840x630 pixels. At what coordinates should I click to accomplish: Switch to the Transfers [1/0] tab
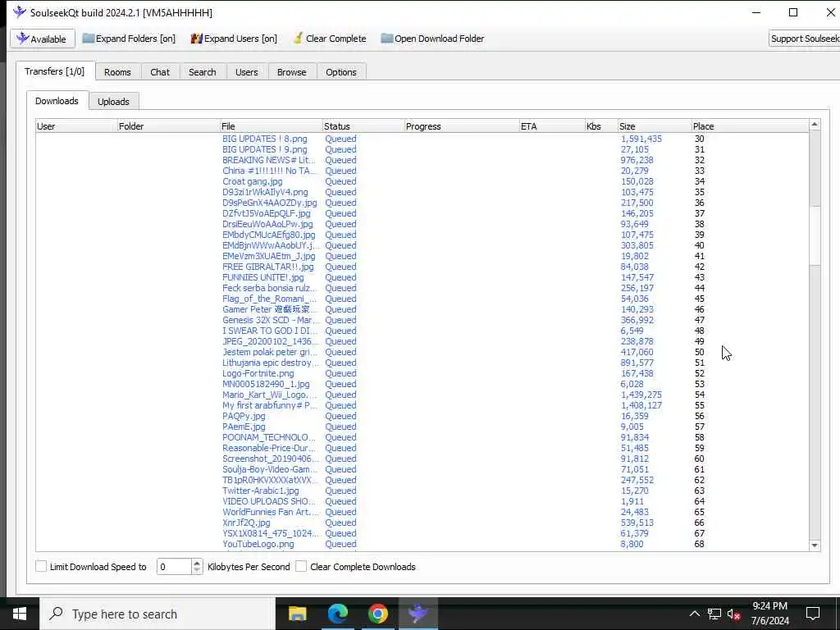[55, 71]
